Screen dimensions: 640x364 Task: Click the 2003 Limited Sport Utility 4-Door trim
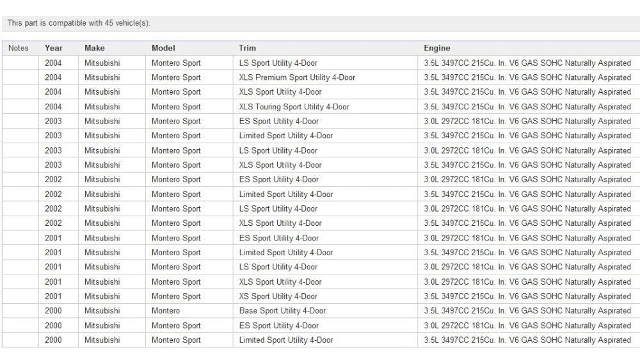[x=285, y=136]
